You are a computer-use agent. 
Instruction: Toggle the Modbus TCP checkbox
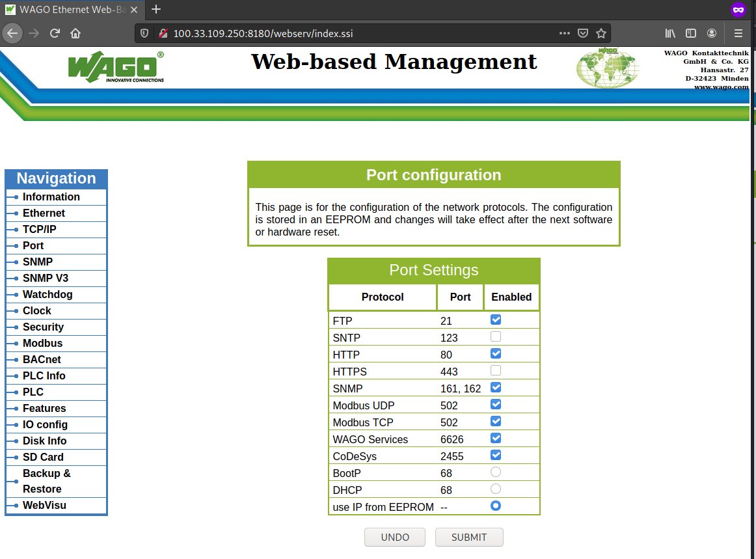point(496,421)
